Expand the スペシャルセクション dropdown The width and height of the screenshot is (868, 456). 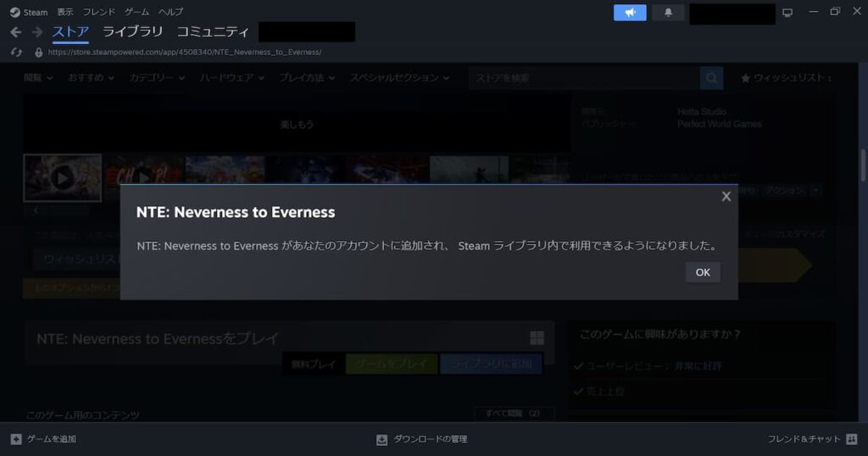tap(399, 78)
